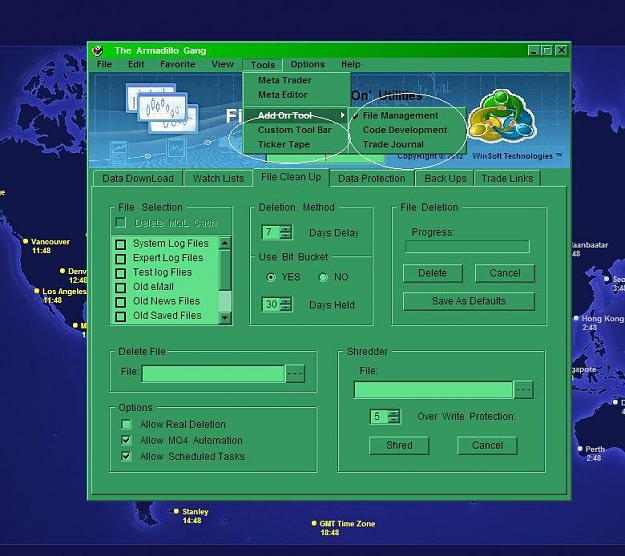Image resolution: width=625 pixels, height=556 pixels.
Task: Open the Shredder file browse button
Action: (x=523, y=389)
